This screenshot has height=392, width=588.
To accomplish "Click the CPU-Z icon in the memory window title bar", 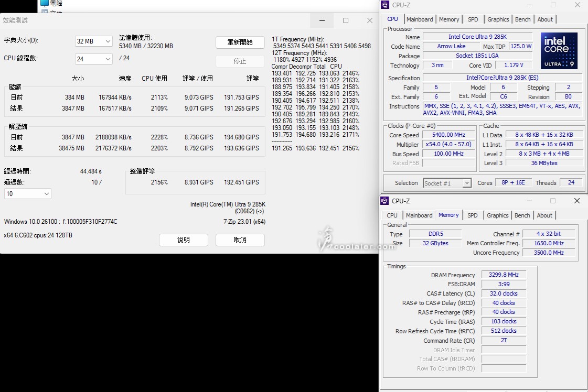I will pyautogui.click(x=385, y=201).
